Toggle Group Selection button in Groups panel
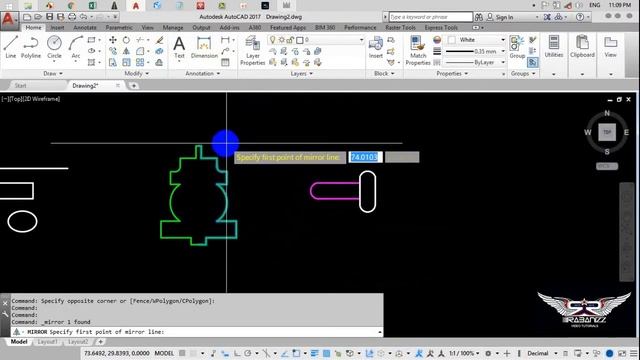 click(x=533, y=62)
